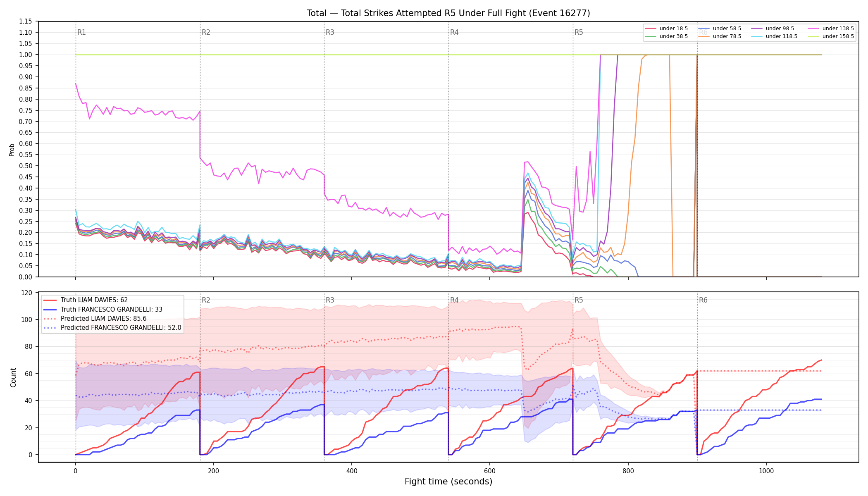Click the 1.00 tick on the Prob axis
Image resolution: width=868 pixels, height=496 pixels.
tap(26, 55)
